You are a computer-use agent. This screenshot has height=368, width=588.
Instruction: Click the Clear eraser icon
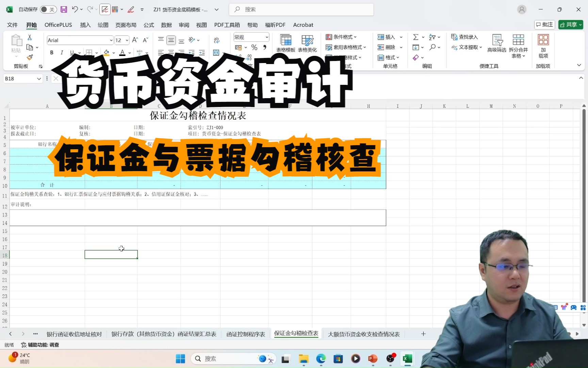pos(416,58)
